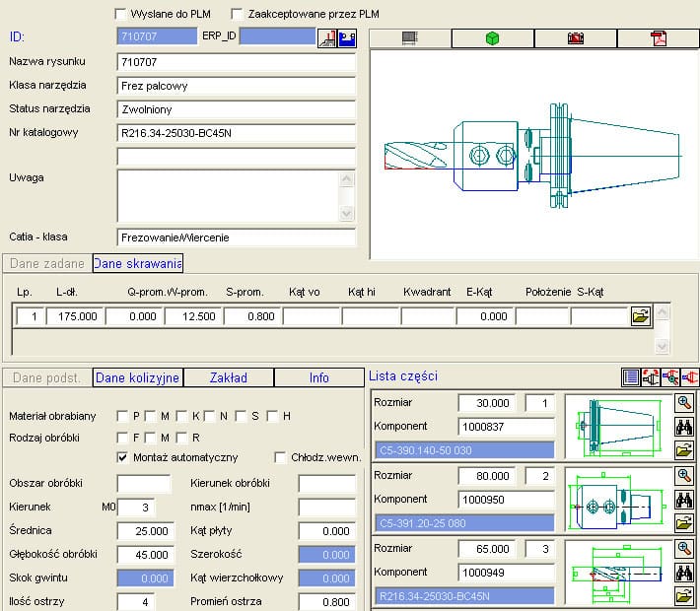
Task: Zoom into component 1000949 drawing
Action: point(684,548)
